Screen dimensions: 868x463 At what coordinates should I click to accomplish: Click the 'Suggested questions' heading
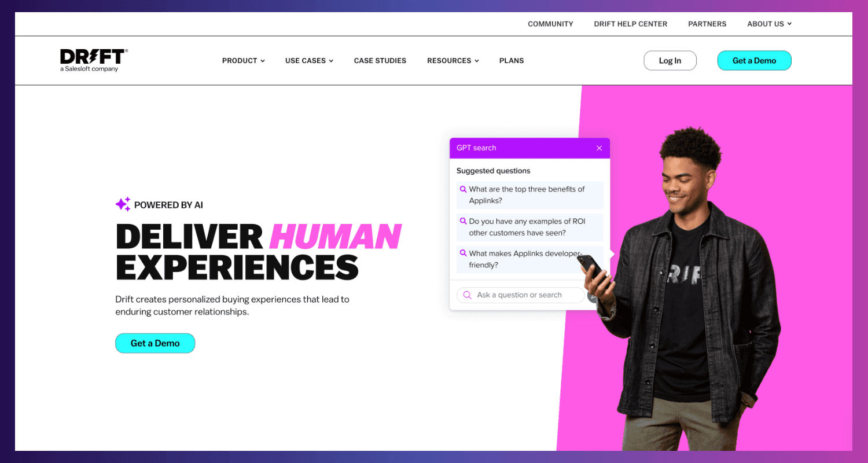[493, 171]
